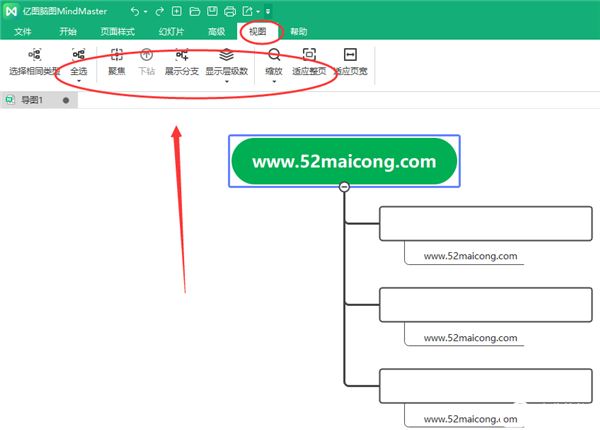Click the MindMaster app logo
Viewport: 600px width, 430px height.
pyautogui.click(x=11, y=11)
